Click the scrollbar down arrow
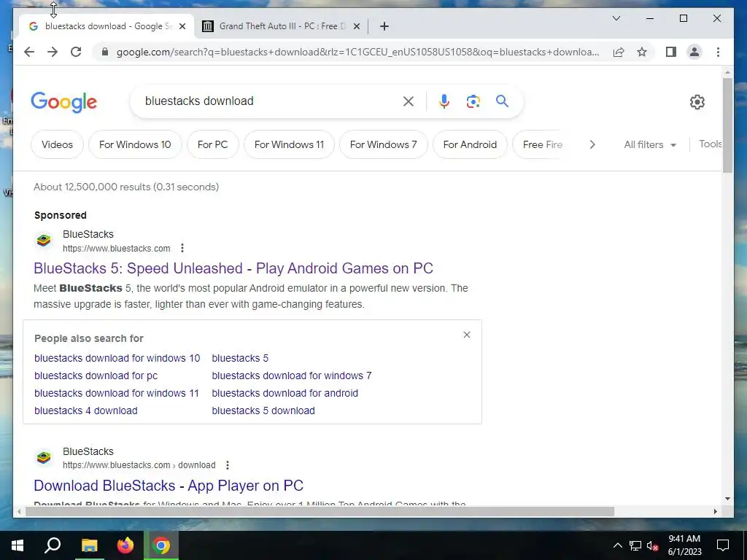The height and width of the screenshot is (560, 747). tap(727, 499)
